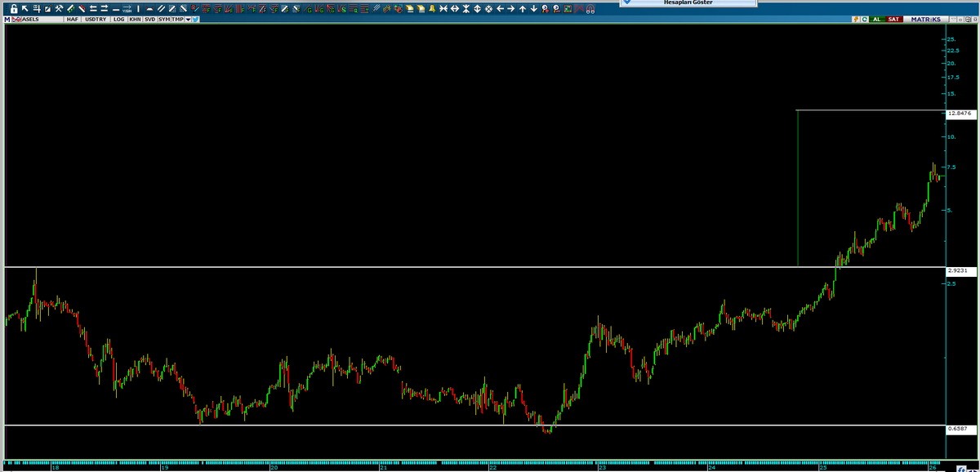
Task: Expand chart horizontally with outward arrows
Action: coord(455,9)
